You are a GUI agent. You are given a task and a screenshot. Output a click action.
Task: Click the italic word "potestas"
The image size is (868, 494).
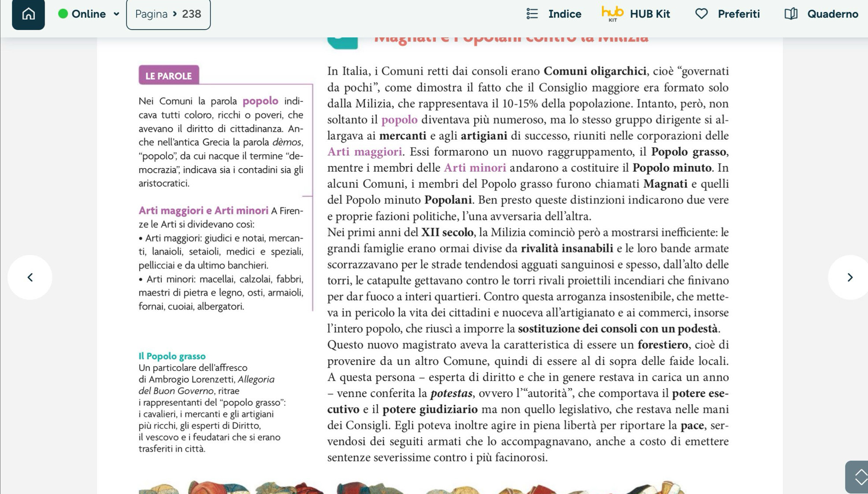point(451,393)
